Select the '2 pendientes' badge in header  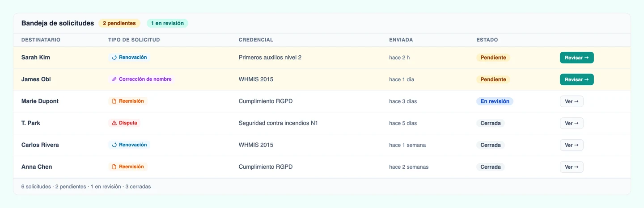[x=119, y=23]
